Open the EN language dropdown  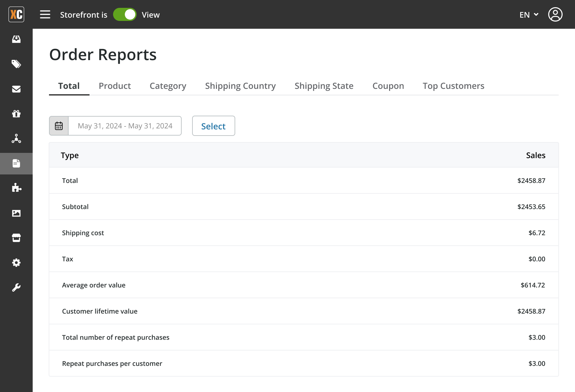point(528,15)
